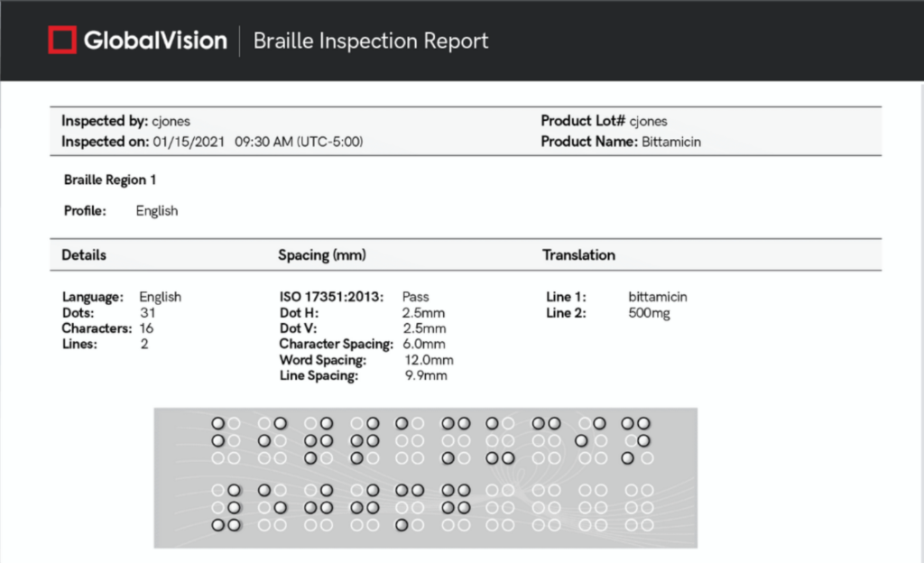
Task: Click the GlobalVision red square logo
Action: pyautogui.click(x=62, y=41)
